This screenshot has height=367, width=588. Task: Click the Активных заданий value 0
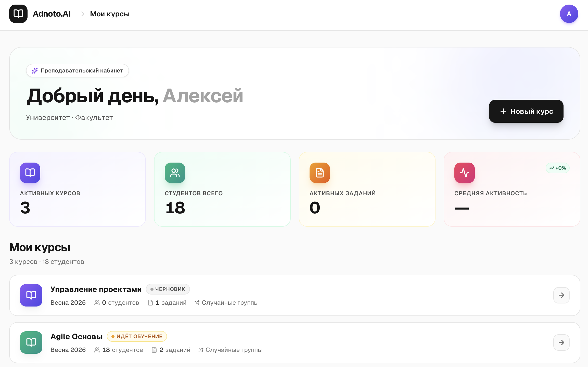pyautogui.click(x=315, y=207)
